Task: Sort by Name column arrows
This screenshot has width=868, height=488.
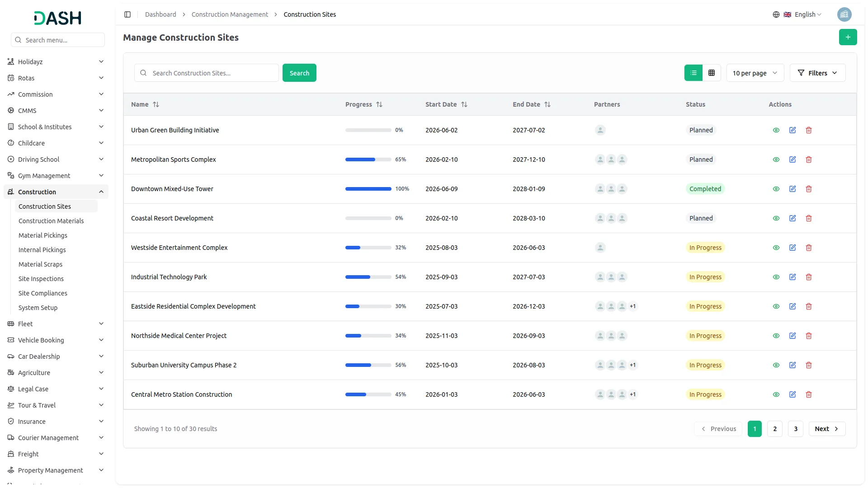Action: pos(156,104)
